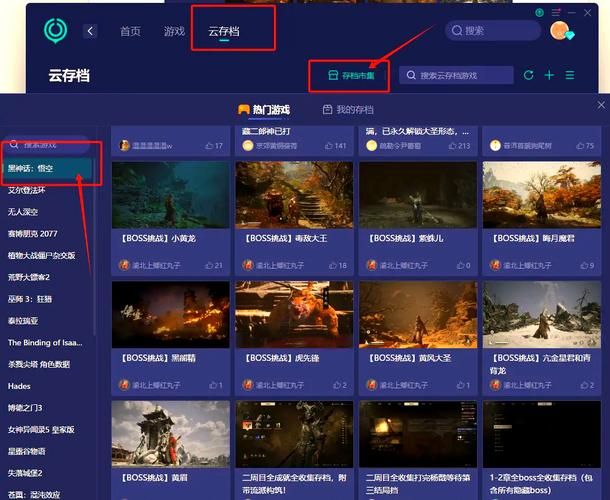Click the thumbs-up showing 213 likes
Image resolution: width=610 pixels, height=500 pixels.
(452, 146)
